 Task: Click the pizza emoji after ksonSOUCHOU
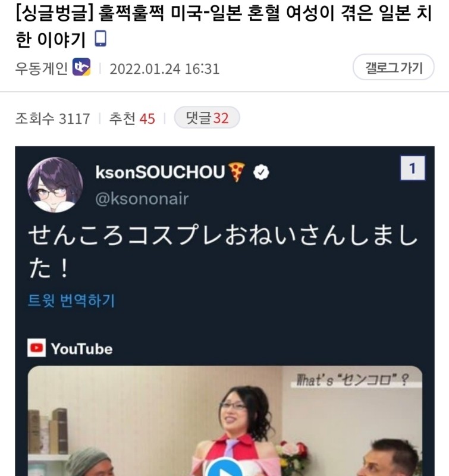coord(237,172)
